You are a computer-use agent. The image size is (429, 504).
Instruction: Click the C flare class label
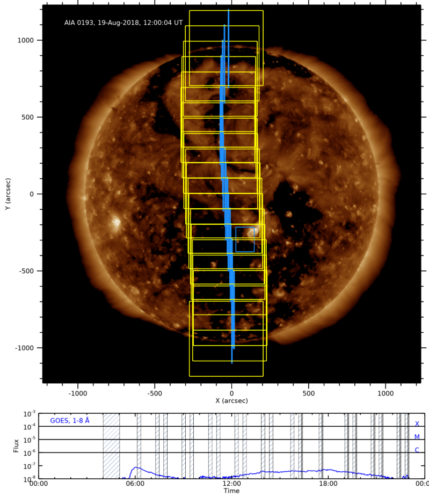pyautogui.click(x=417, y=450)
